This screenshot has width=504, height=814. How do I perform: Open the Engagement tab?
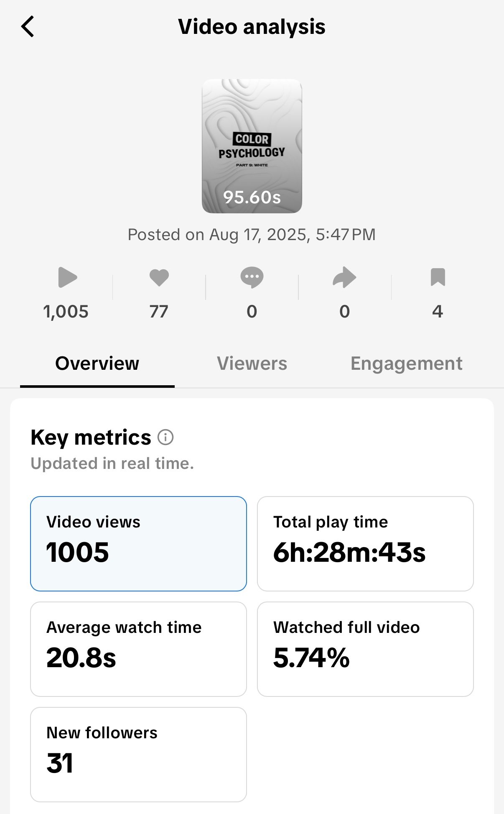[406, 363]
